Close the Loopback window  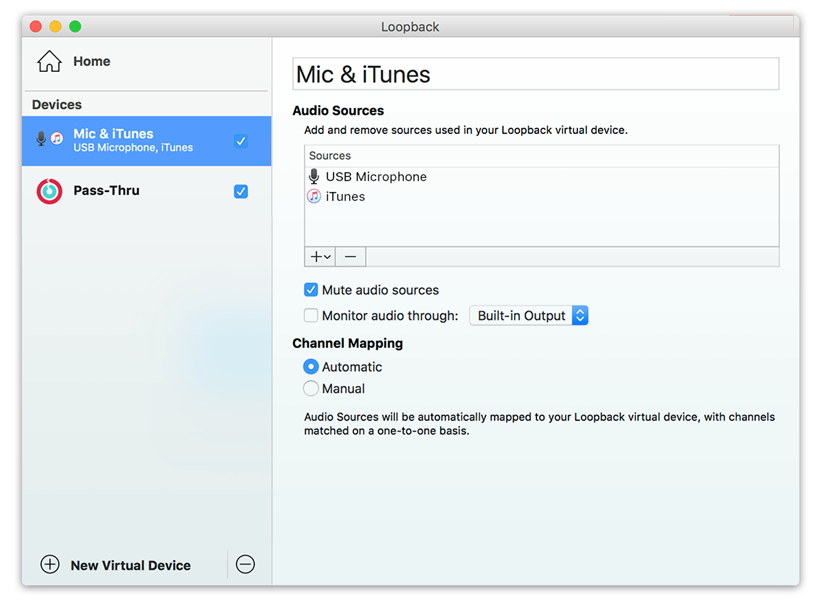[x=36, y=26]
